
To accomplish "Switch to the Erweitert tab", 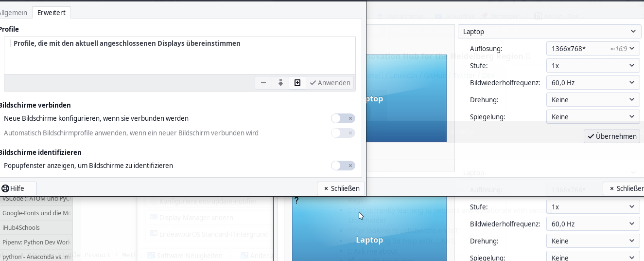I will coord(52,13).
